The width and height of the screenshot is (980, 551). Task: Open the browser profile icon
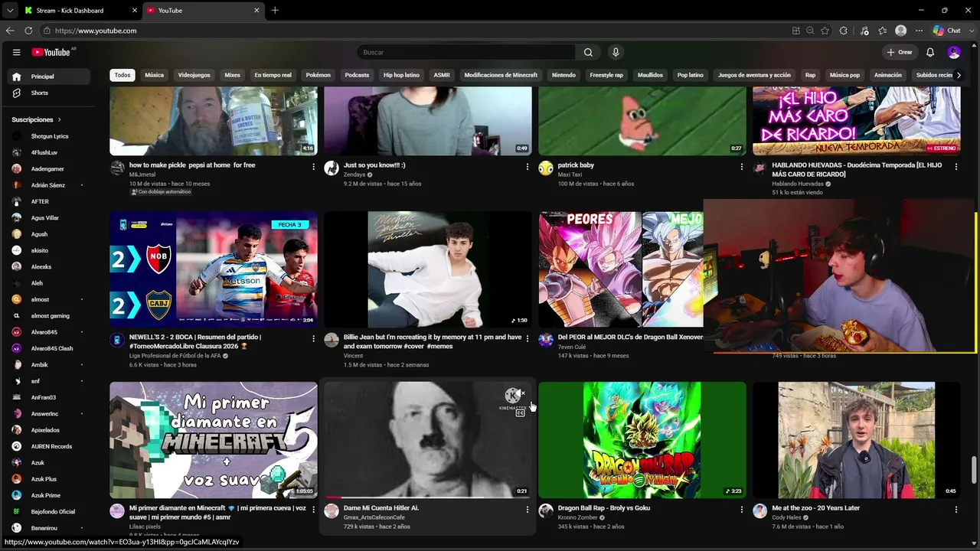click(x=901, y=31)
